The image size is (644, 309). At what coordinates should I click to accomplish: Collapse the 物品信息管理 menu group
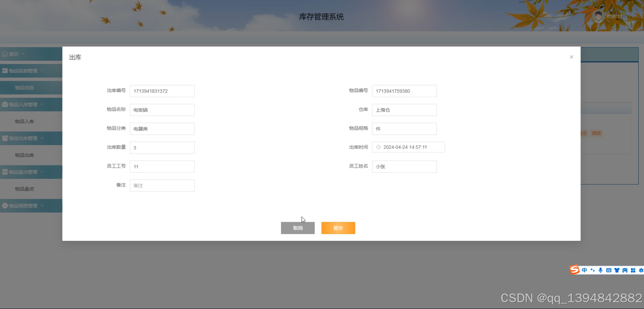[31, 71]
